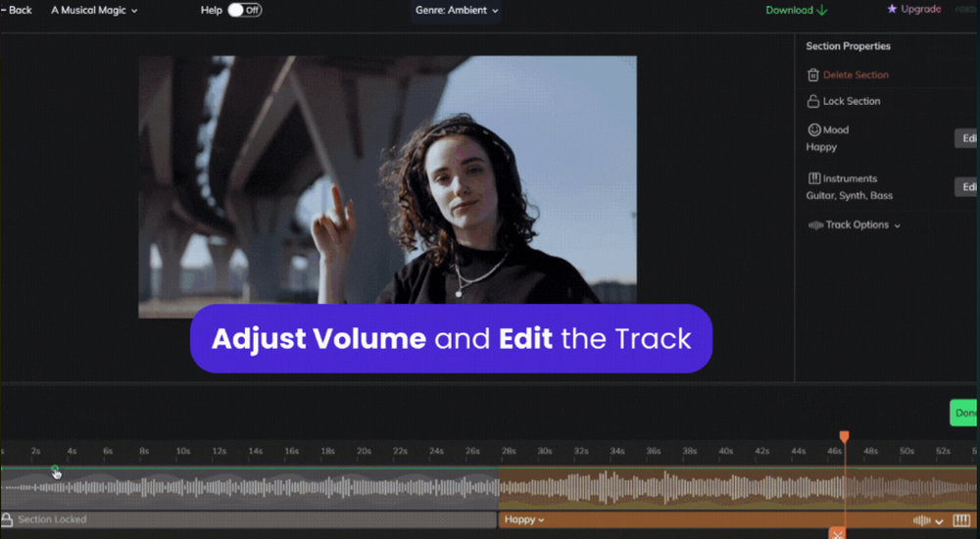Screen dimensions: 980x539
Task: Click the Edit button next to Instruments
Action: coord(967,187)
